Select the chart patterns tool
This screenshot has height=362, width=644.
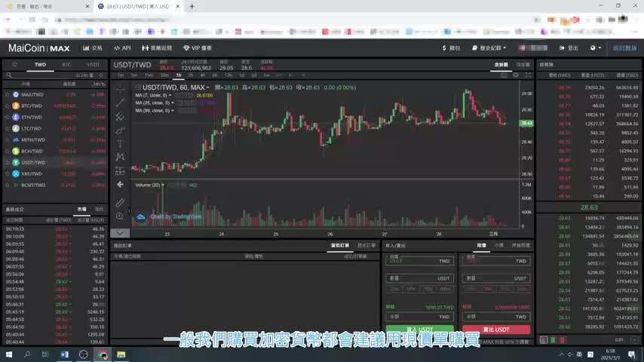point(120,157)
